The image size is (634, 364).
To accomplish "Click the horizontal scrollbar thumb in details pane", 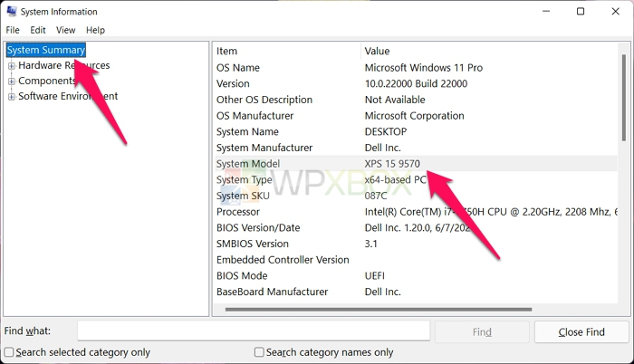I will 379,310.
